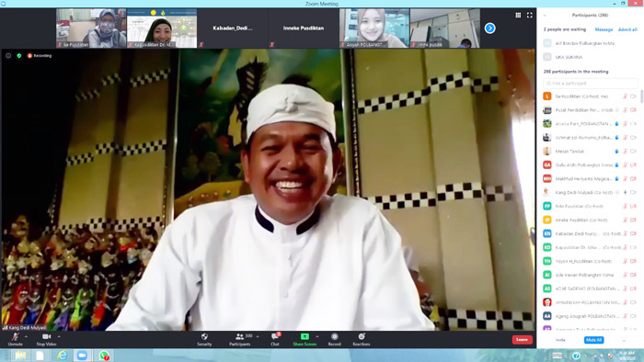Toggle camera icon for Mesak Tanduk
This screenshot has width=644, height=362.
pos(633,152)
